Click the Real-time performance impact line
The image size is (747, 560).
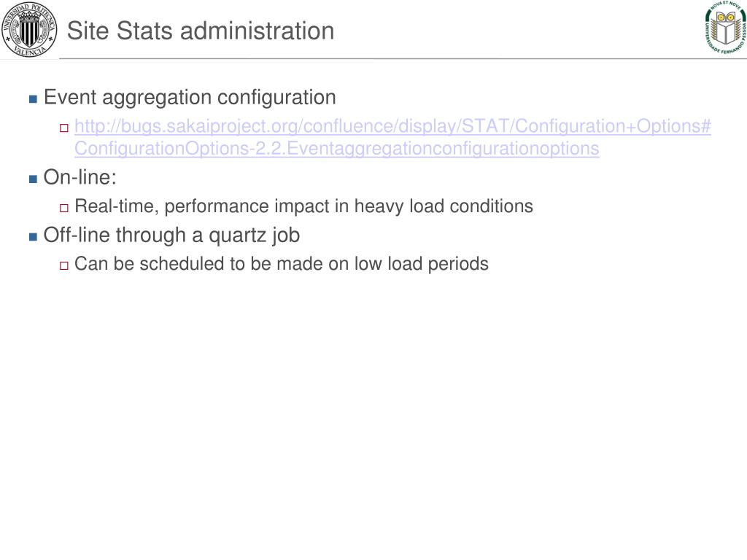pyautogui.click(x=303, y=206)
